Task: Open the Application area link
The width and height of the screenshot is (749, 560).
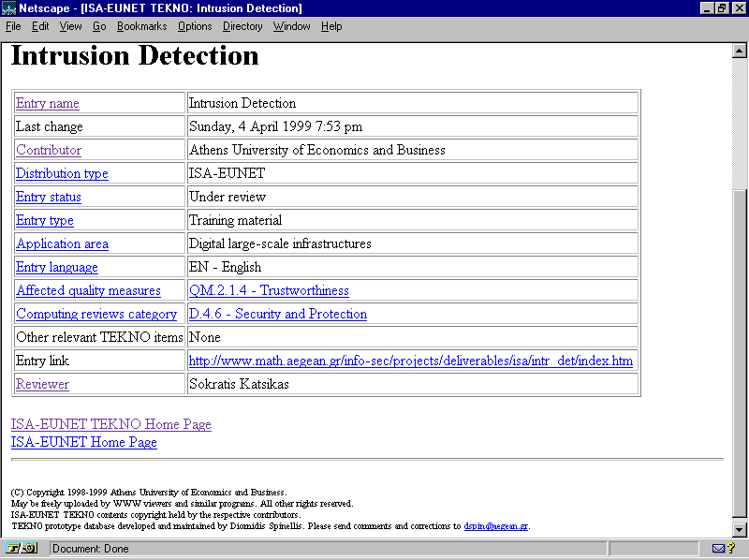Action: [x=62, y=243]
